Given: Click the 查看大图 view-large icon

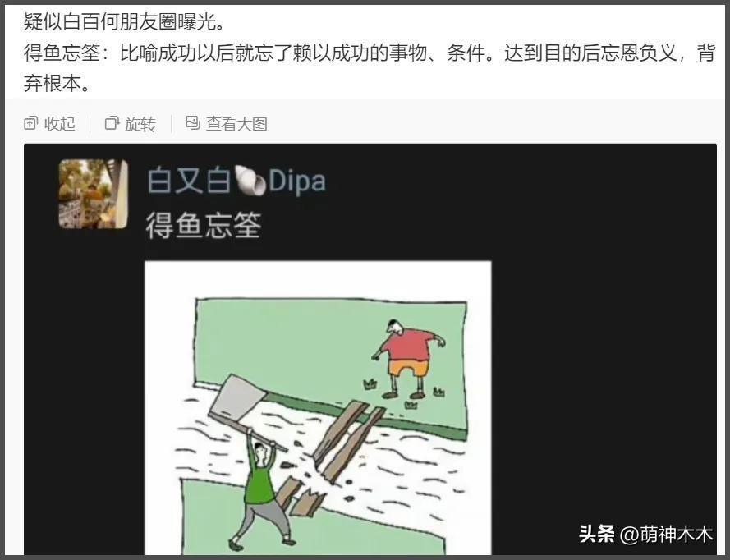Looking at the screenshot, I should tap(193, 123).
